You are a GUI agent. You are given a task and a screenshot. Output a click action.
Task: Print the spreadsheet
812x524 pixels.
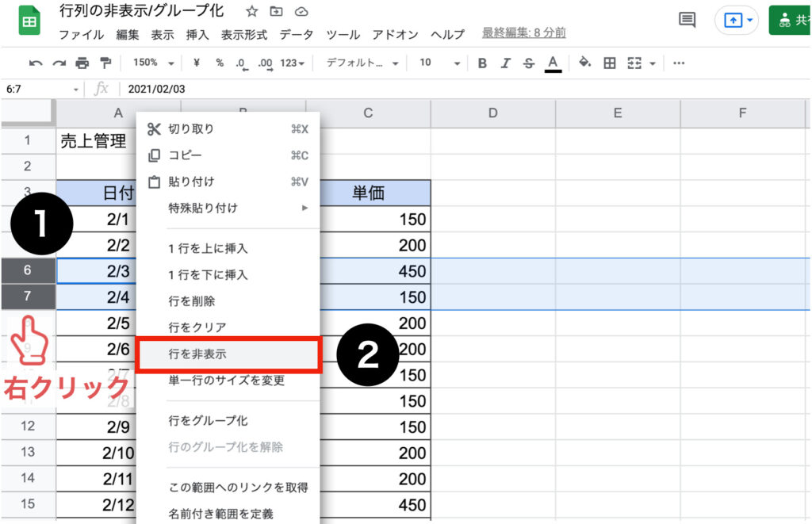[82, 63]
